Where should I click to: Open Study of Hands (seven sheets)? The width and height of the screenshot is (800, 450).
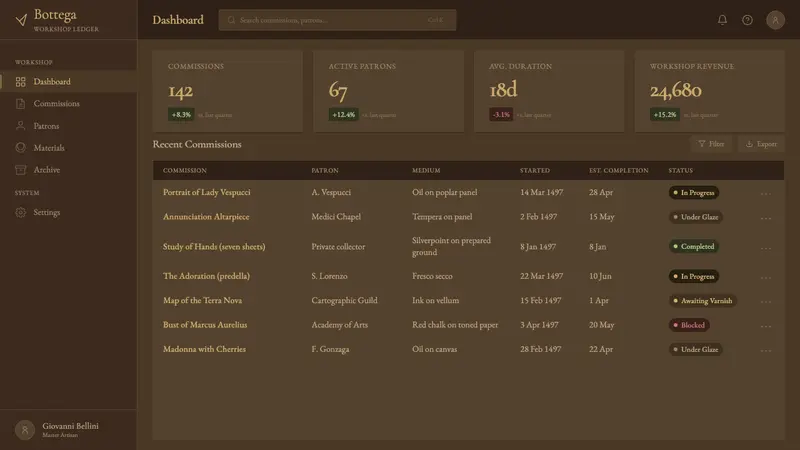coord(214,246)
